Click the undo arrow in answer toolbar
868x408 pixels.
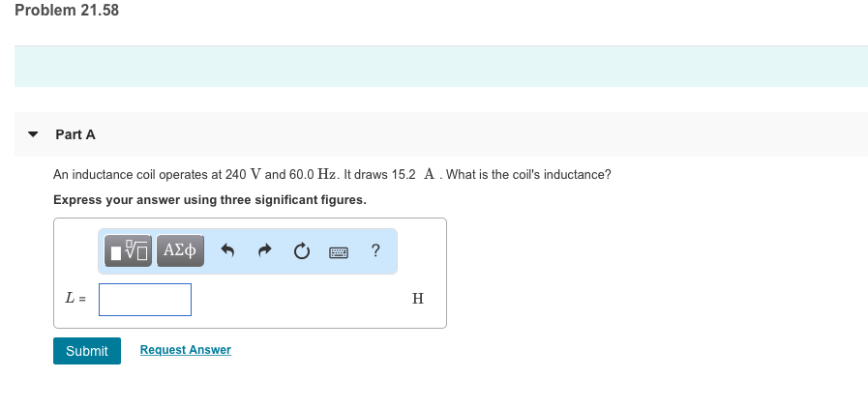point(227,251)
